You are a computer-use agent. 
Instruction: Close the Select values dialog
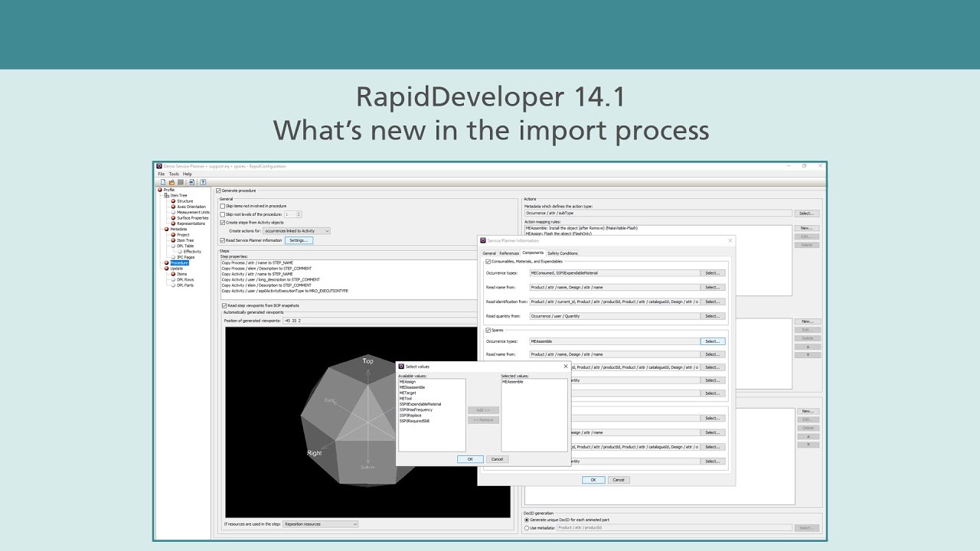click(x=566, y=367)
